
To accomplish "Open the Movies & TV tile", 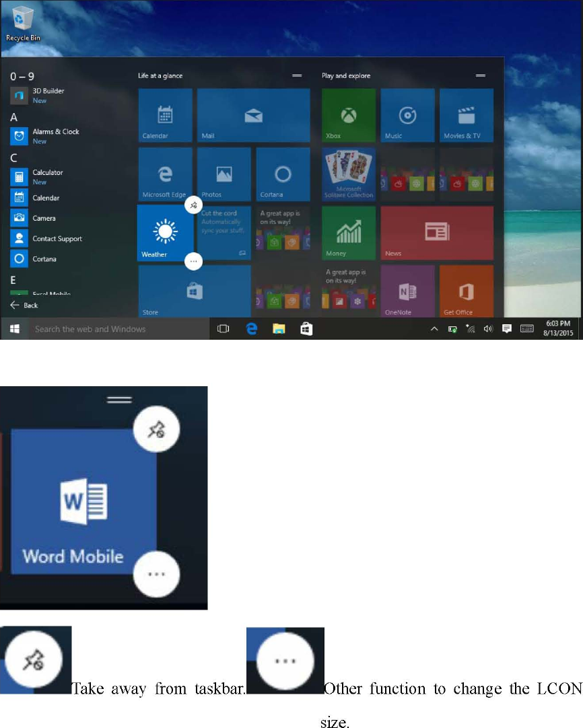I will pyautogui.click(x=467, y=115).
